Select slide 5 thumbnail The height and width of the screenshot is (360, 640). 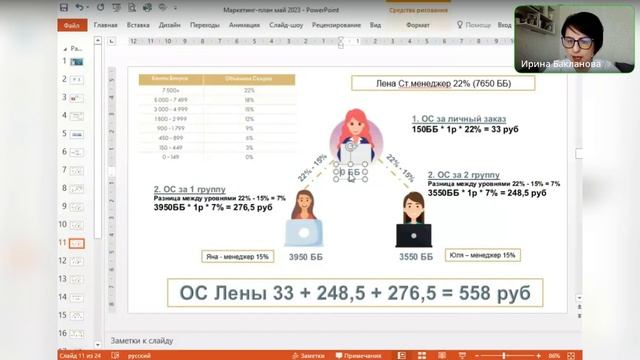point(76,134)
